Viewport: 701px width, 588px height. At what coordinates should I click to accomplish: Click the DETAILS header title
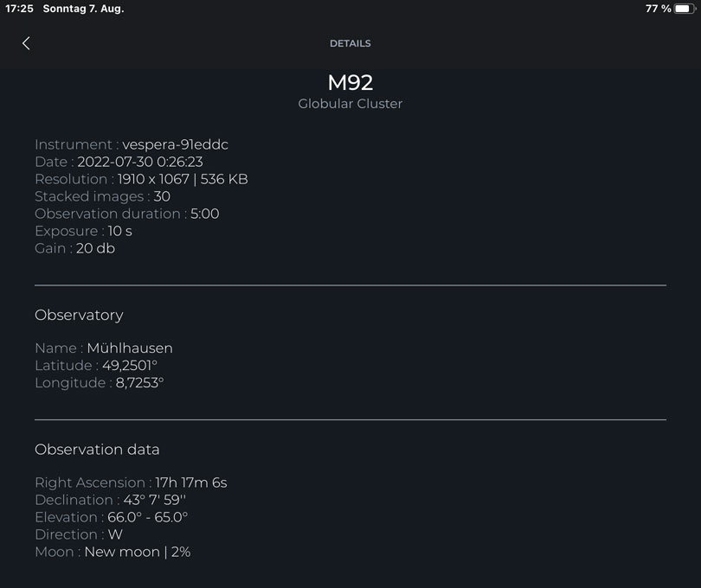[x=350, y=43]
